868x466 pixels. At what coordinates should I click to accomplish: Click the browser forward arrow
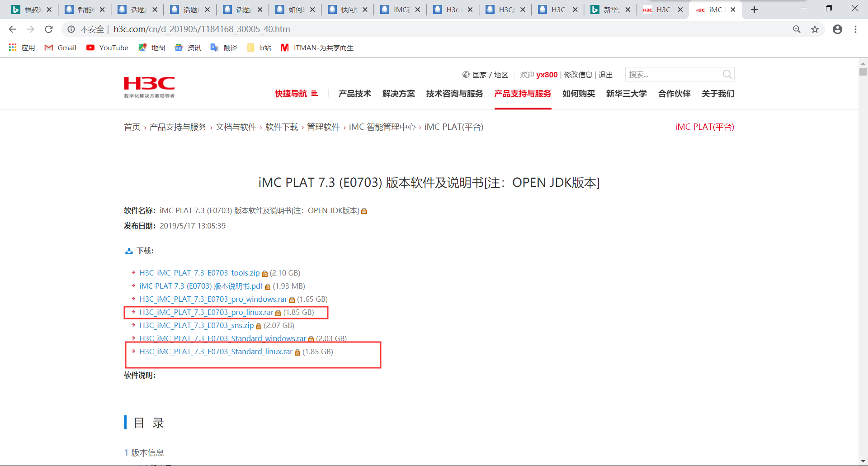(x=30, y=29)
